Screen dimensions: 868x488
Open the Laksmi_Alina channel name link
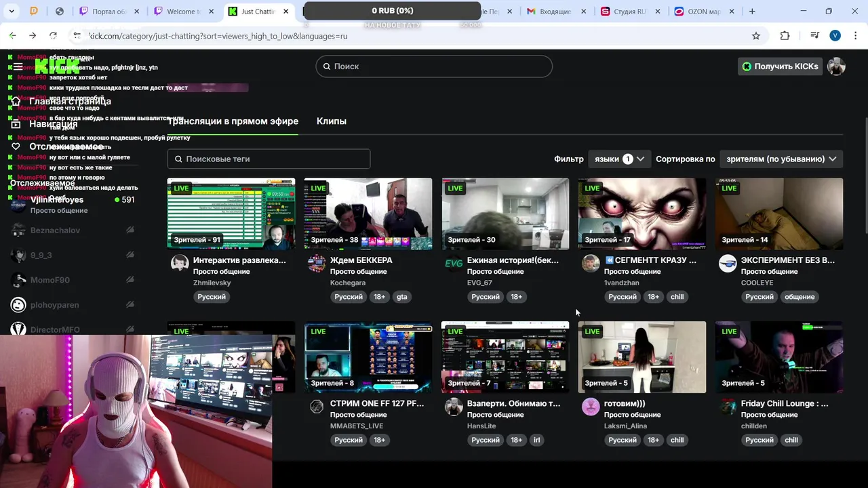coord(625,426)
